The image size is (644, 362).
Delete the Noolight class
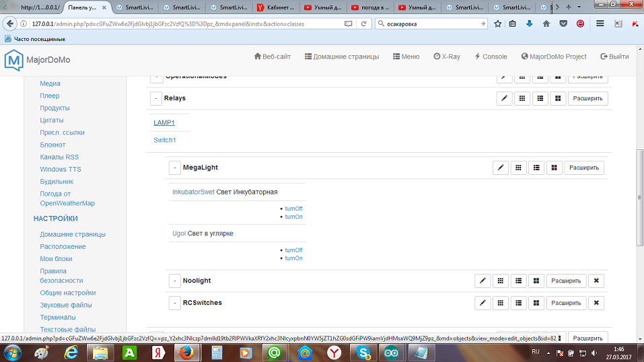(596, 281)
